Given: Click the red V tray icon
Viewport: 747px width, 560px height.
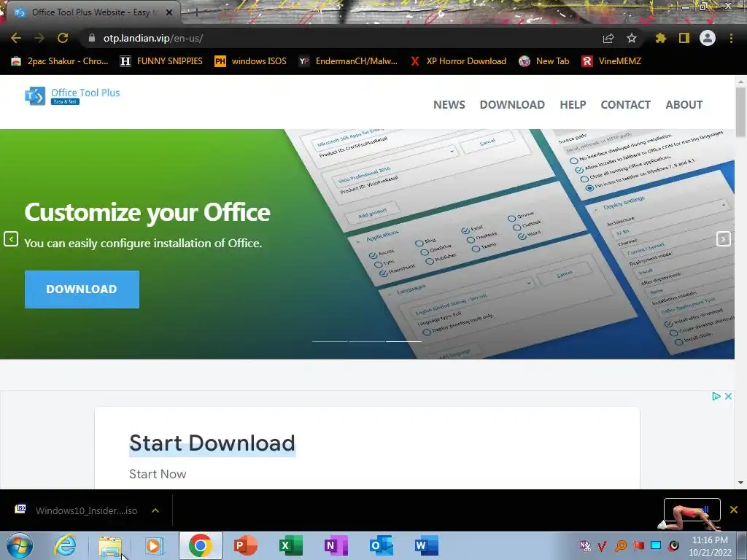Looking at the screenshot, I should point(602,545).
